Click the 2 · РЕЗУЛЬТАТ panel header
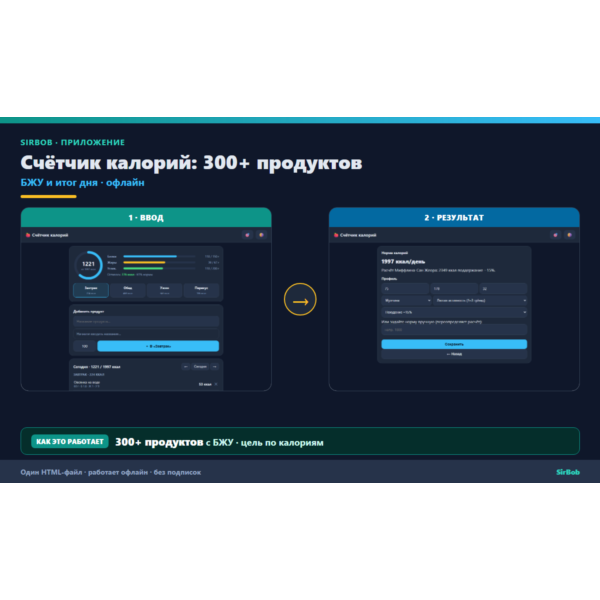600x600 pixels. click(x=454, y=217)
